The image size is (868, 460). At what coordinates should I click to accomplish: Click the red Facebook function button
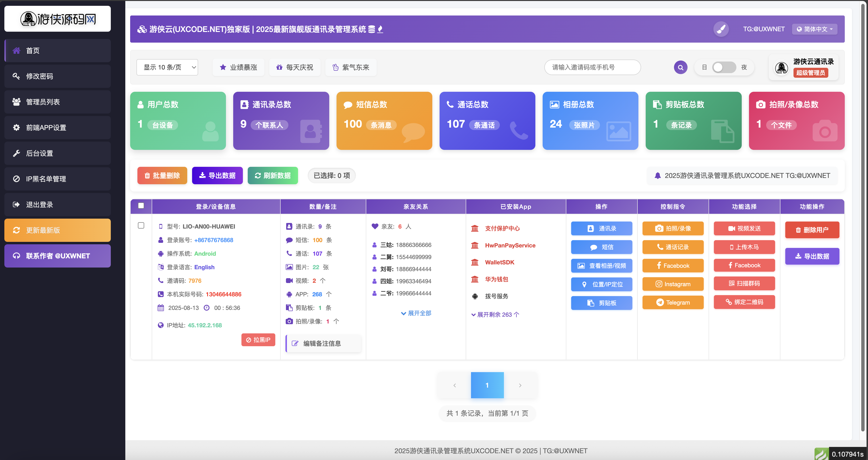click(744, 265)
